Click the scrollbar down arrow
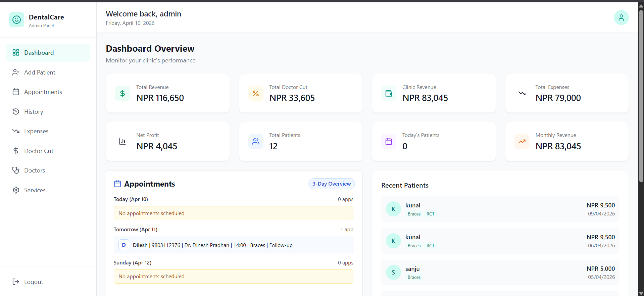Screen dimensions: 644x296 point(641,293)
